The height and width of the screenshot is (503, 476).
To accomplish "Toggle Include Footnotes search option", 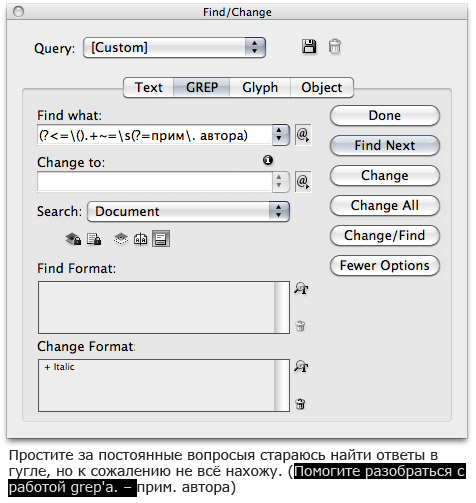I will click(x=161, y=239).
